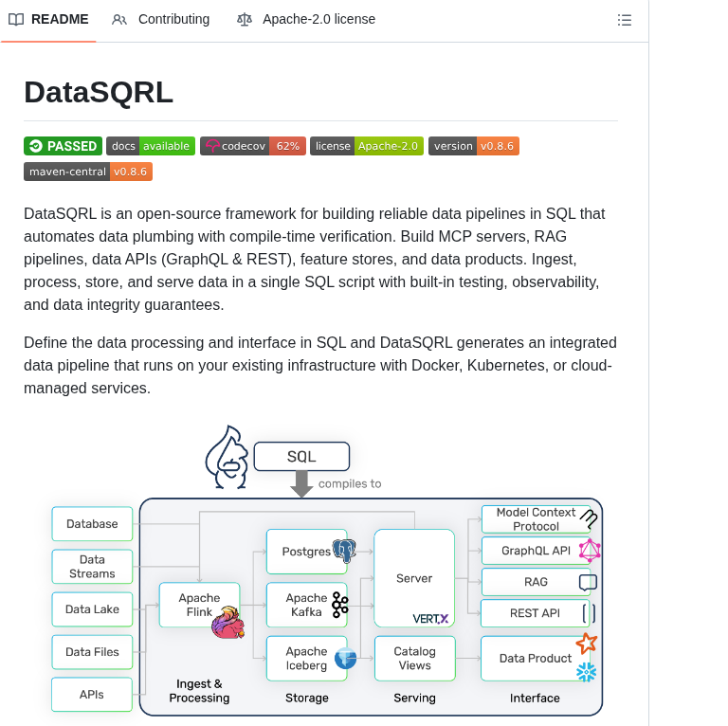Click the Postgres elephant icon

click(344, 552)
